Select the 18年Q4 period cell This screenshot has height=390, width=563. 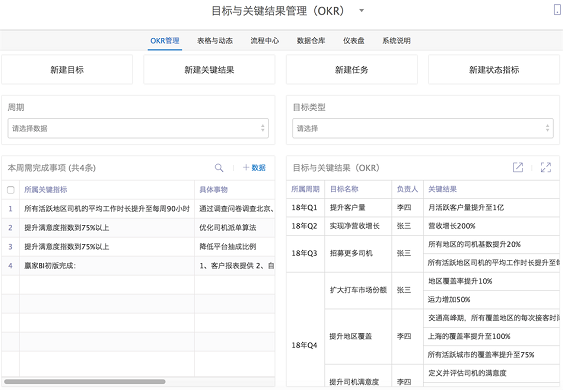[304, 345]
